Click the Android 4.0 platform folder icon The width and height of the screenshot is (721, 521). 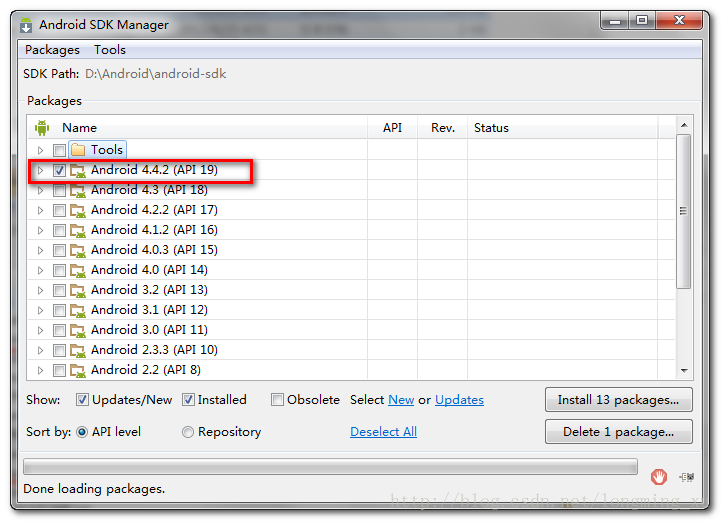[78, 270]
